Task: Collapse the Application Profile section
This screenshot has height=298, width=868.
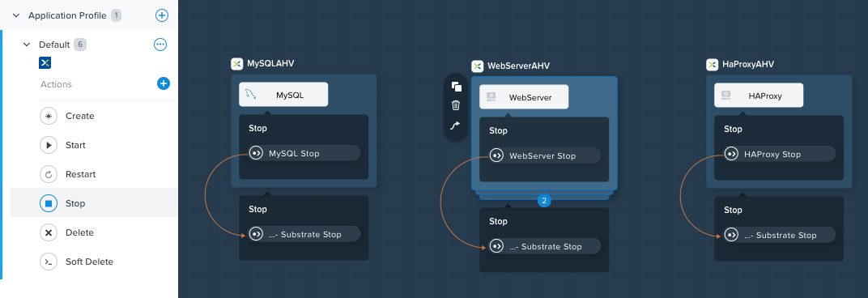Action: tap(15, 15)
